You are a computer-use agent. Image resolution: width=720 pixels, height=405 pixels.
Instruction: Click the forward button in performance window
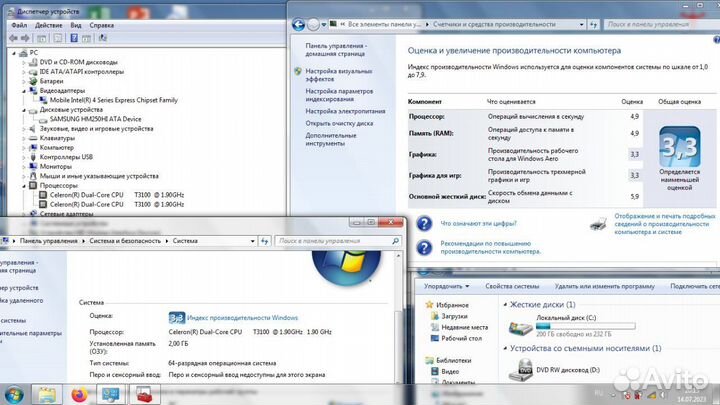[x=313, y=24]
